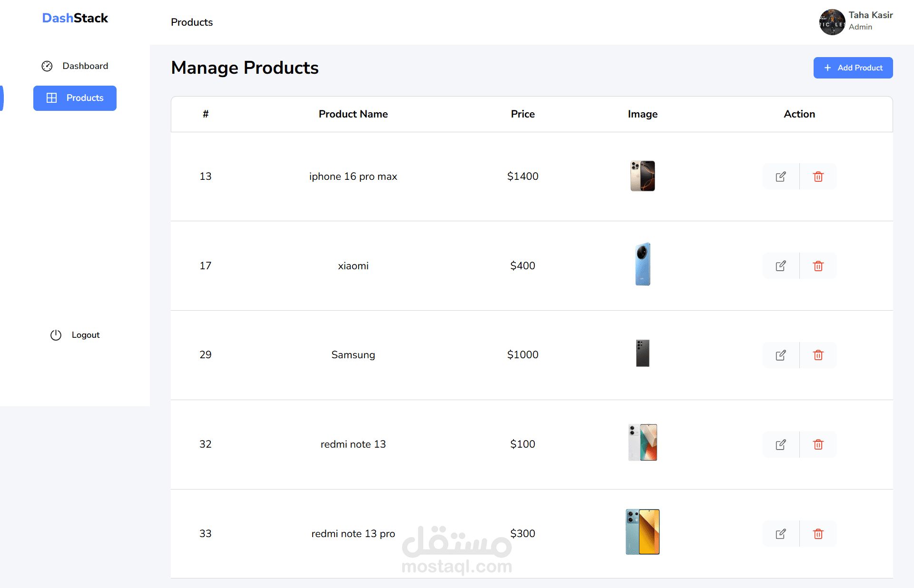This screenshot has width=914, height=588.
Task: Click the ID cell '32'
Action: pos(206,444)
